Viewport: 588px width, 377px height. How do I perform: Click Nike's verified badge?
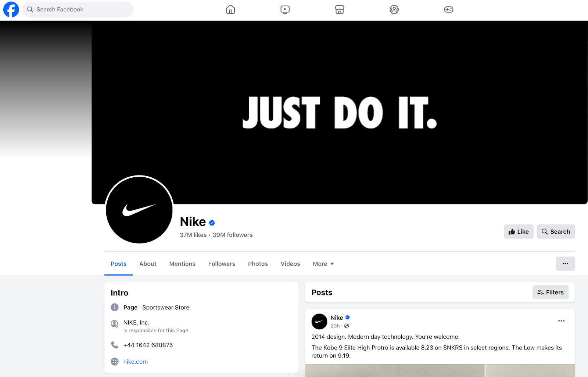tap(212, 222)
